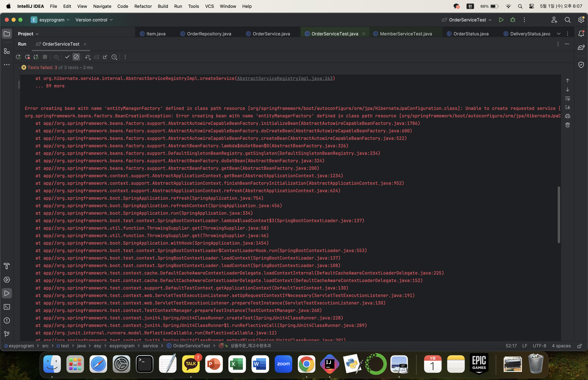The image size is (588, 380).
Task: Hide the Run tool window minimize button
Action: [567, 44]
